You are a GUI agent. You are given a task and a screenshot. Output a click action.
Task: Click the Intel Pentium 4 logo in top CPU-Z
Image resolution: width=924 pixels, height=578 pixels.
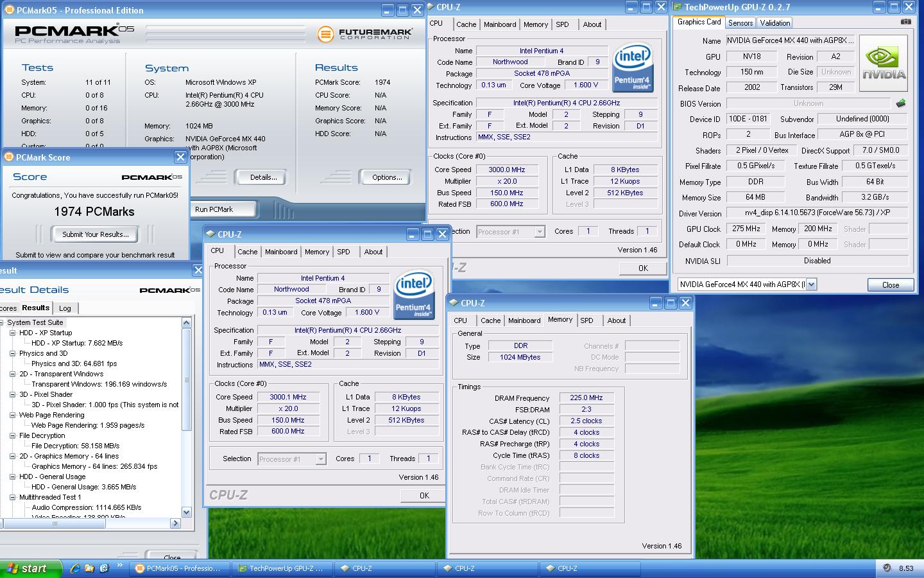633,68
